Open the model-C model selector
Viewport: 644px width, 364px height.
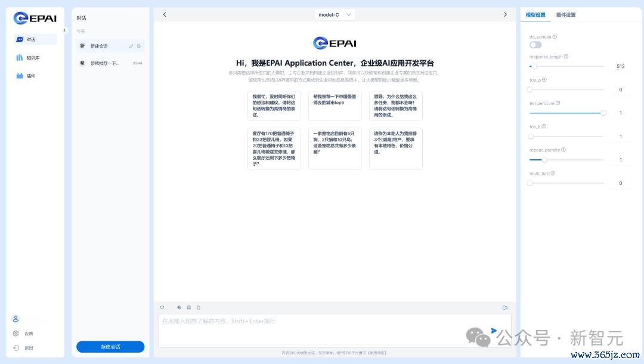pos(335,15)
